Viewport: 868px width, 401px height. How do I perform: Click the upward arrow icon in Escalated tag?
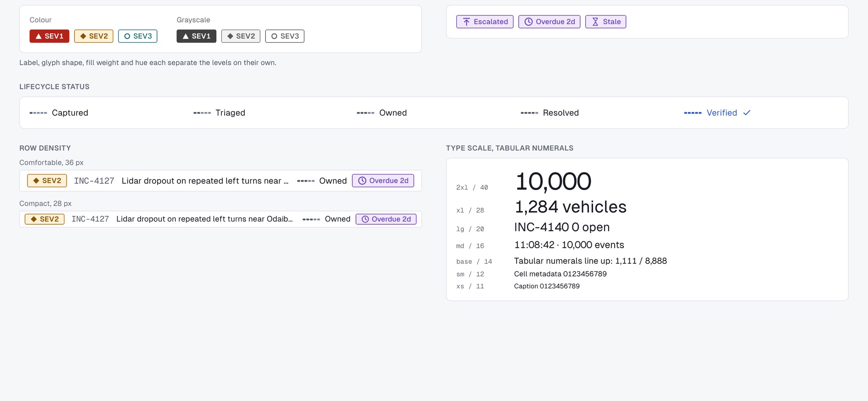pyautogui.click(x=467, y=22)
